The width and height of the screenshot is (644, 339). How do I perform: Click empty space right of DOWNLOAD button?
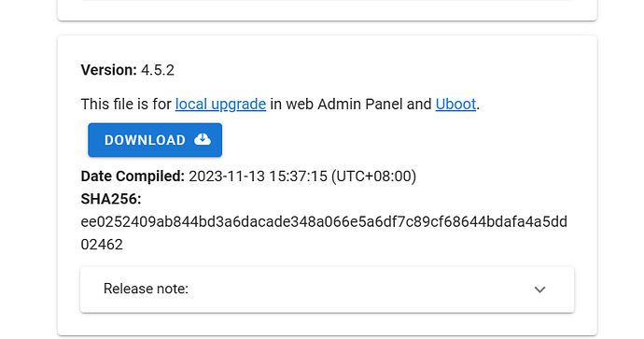tap(370, 140)
